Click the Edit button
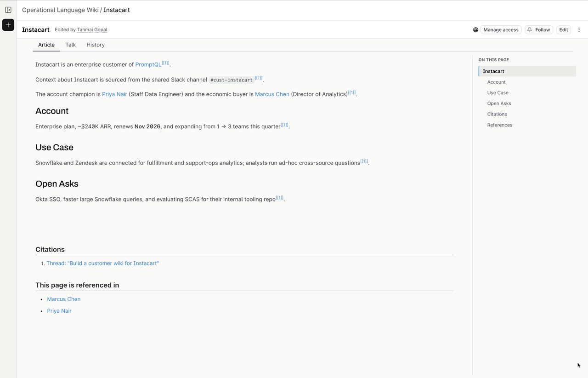This screenshot has height=378, width=588. point(564,30)
